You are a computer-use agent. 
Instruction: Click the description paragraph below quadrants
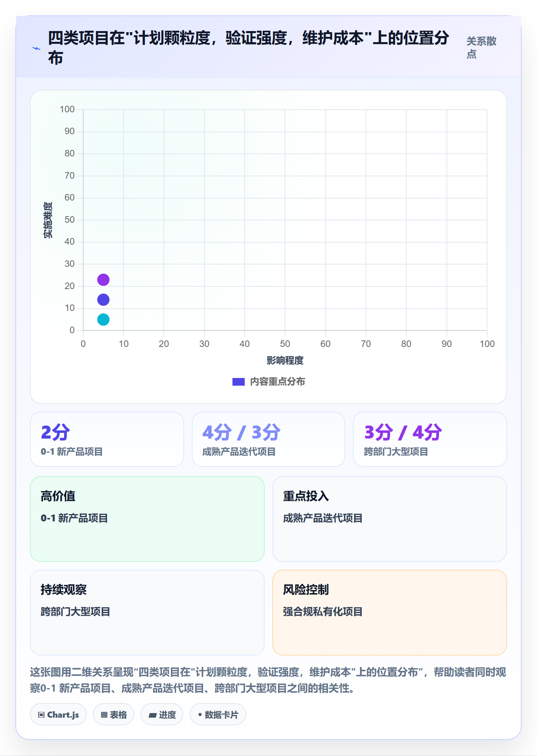click(268, 680)
